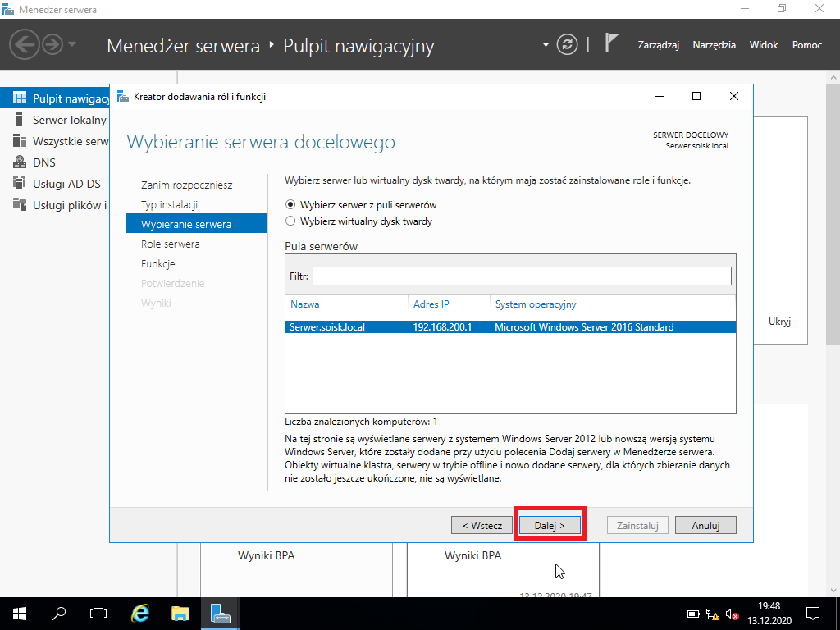The height and width of the screenshot is (630, 840).
Task: Launch Internet Explorer from taskbar
Action: coord(140,614)
